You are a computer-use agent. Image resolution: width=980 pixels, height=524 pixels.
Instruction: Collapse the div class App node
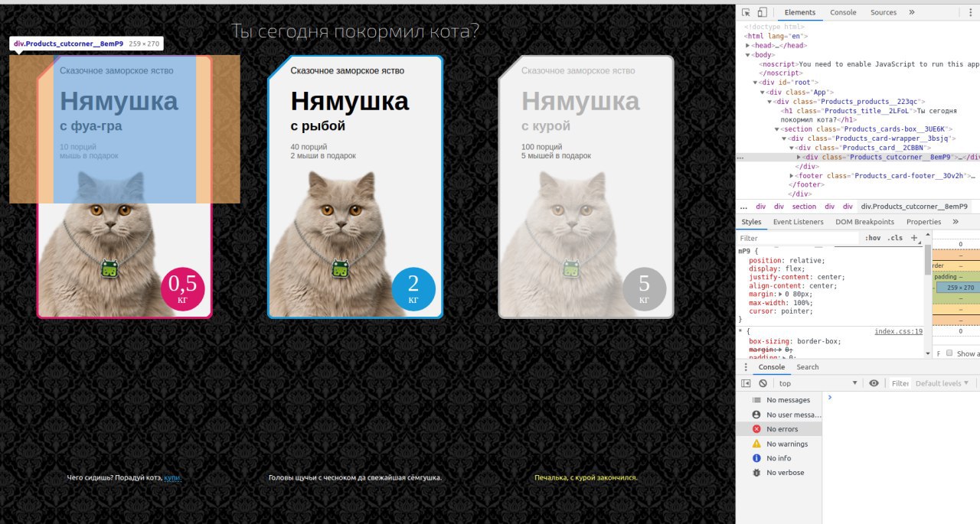click(763, 92)
